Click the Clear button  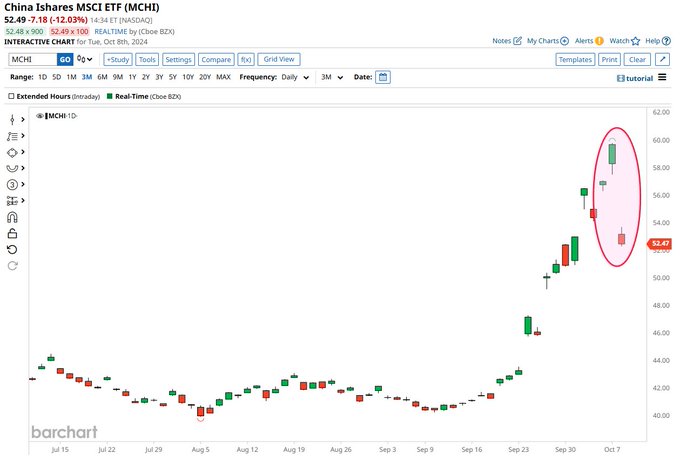tap(637, 60)
